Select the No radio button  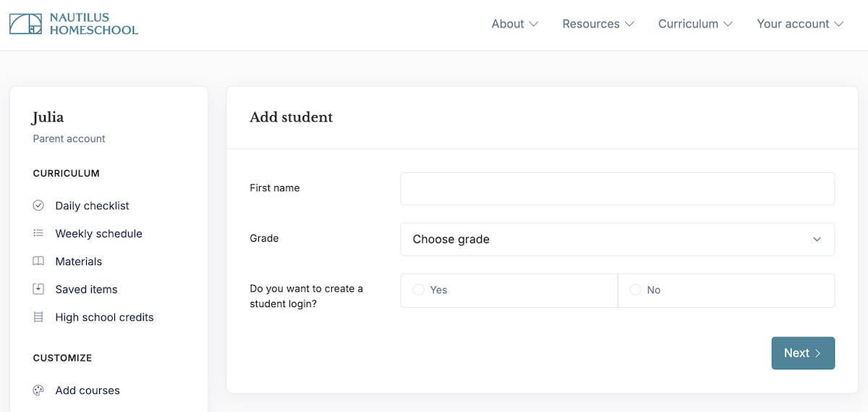pyautogui.click(x=636, y=290)
